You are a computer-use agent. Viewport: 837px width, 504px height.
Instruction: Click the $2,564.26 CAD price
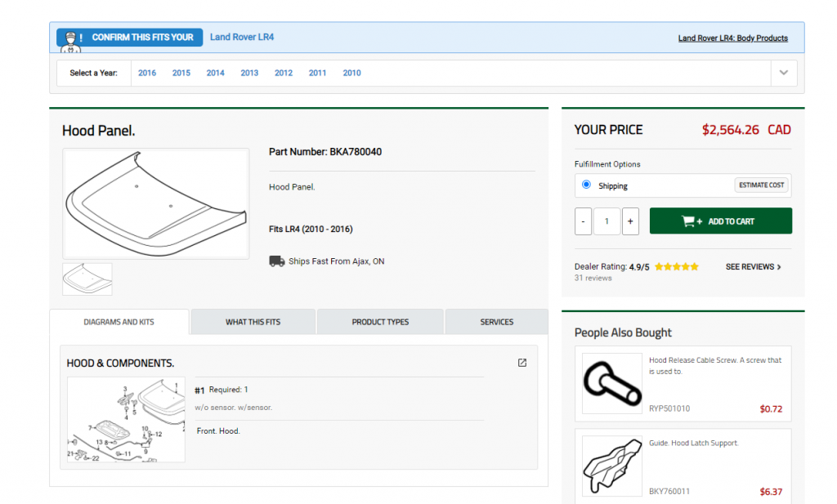[746, 130]
